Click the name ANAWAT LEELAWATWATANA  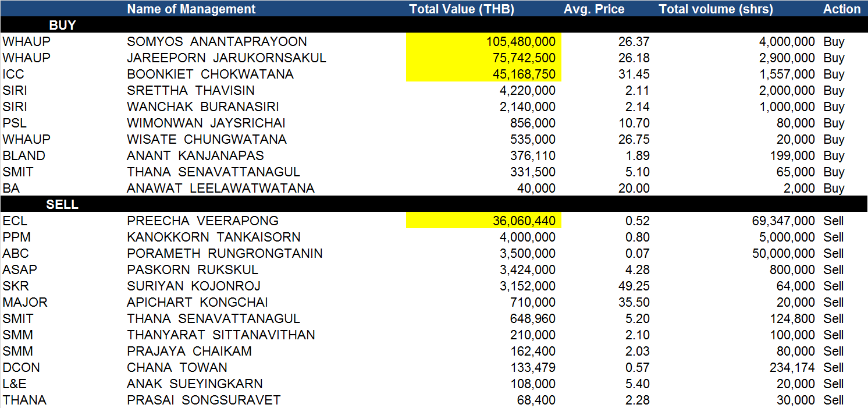coord(220,188)
